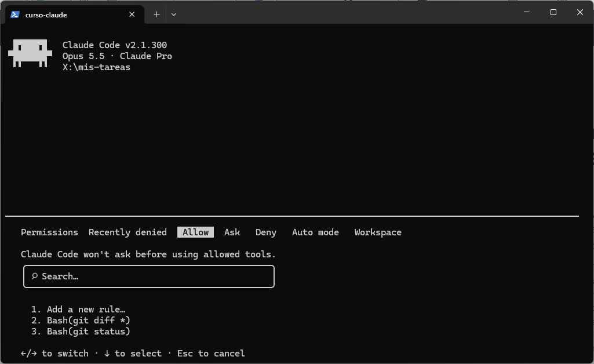Click the 'Esc to cancel' hint
Screen dimensions: 594x364
pos(211,354)
